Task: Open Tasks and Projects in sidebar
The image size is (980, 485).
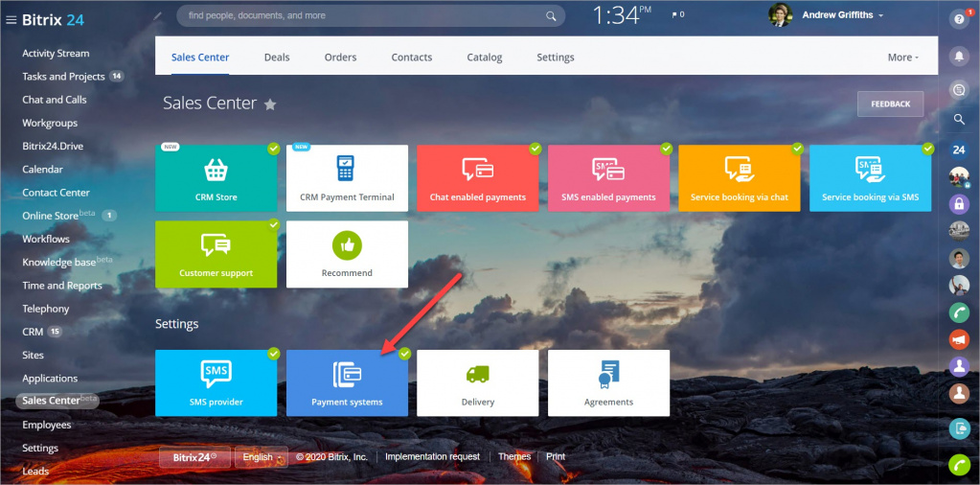Action: (x=64, y=77)
